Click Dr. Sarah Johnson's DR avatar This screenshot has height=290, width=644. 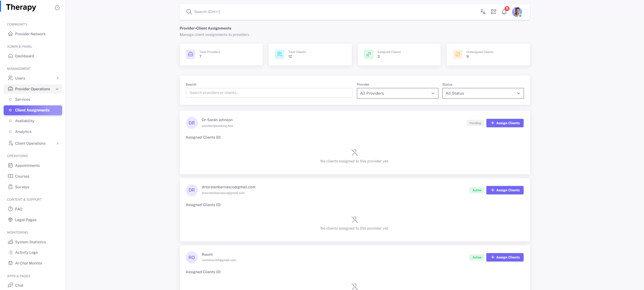pyautogui.click(x=192, y=123)
